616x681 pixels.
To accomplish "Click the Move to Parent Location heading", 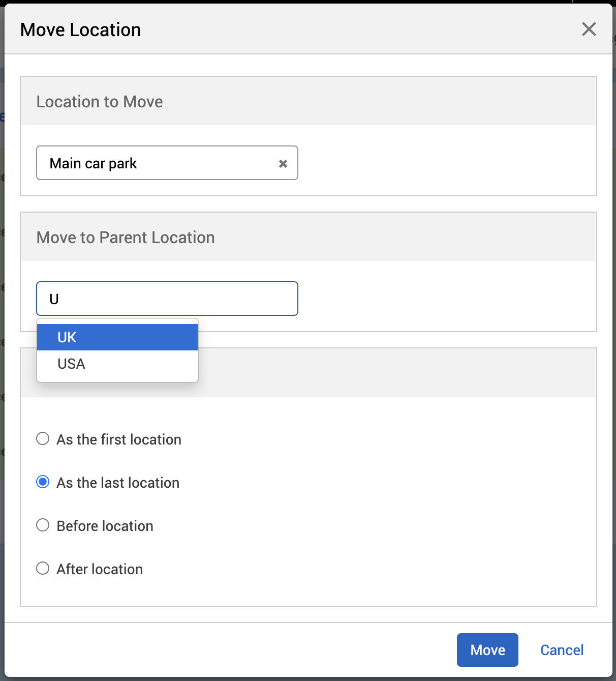I will coord(126,238).
